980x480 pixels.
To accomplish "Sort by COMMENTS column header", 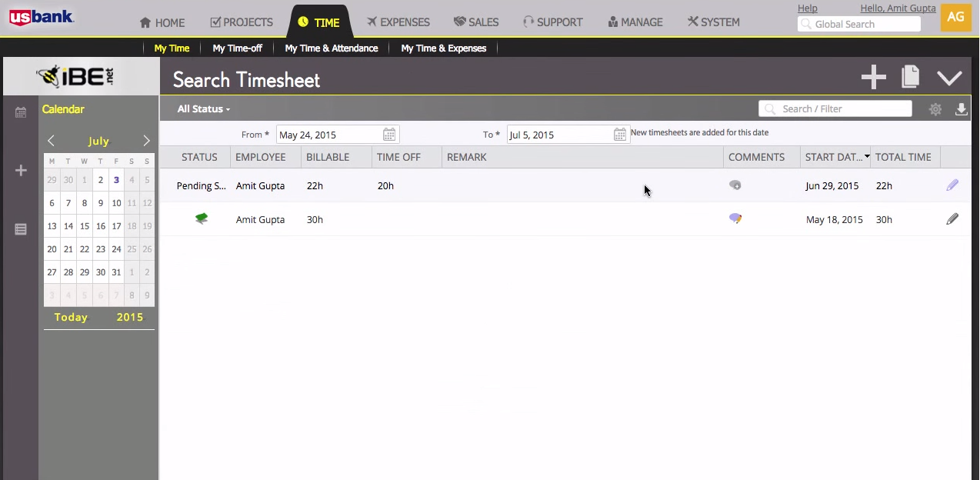I will [x=756, y=157].
